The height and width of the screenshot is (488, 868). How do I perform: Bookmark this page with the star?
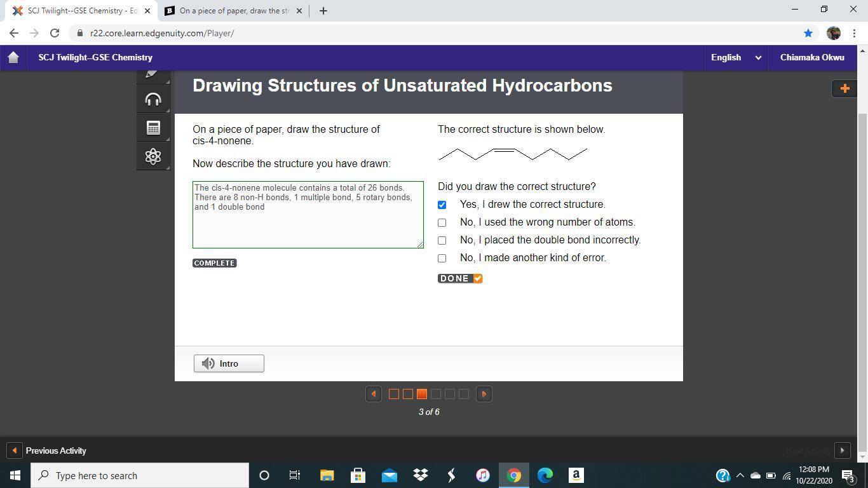(x=808, y=33)
